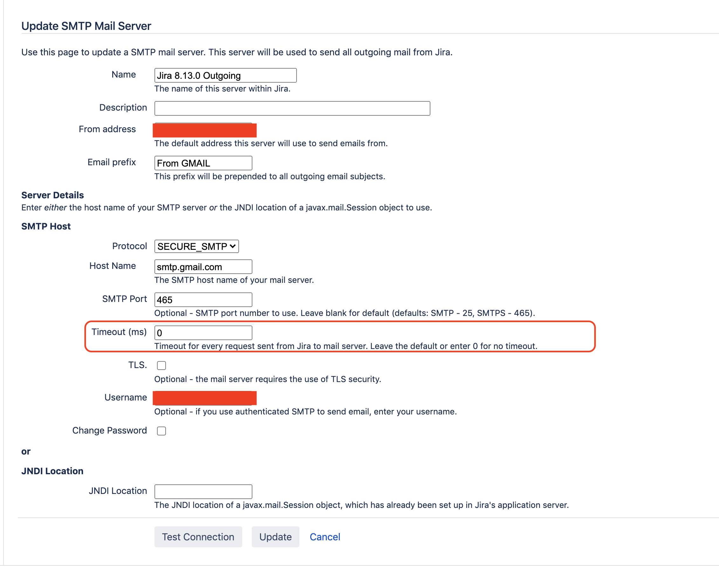Click the Update SMTP Mail Server heading

click(x=86, y=26)
